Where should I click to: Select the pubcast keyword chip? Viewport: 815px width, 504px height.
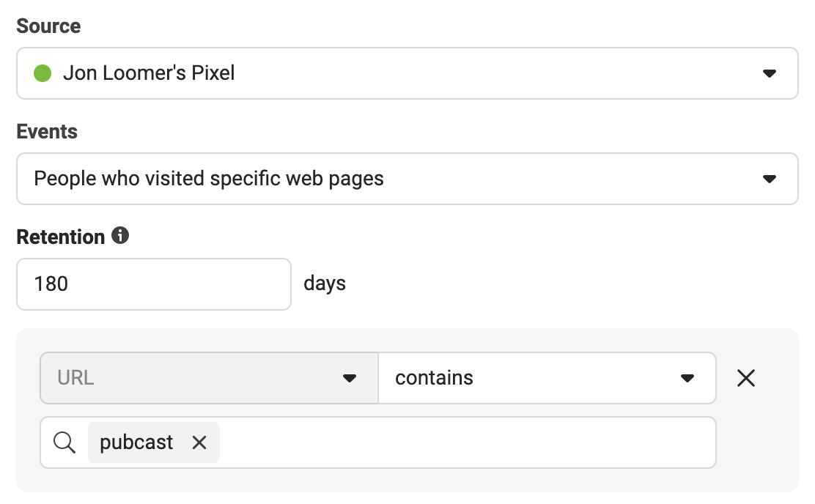click(136, 442)
